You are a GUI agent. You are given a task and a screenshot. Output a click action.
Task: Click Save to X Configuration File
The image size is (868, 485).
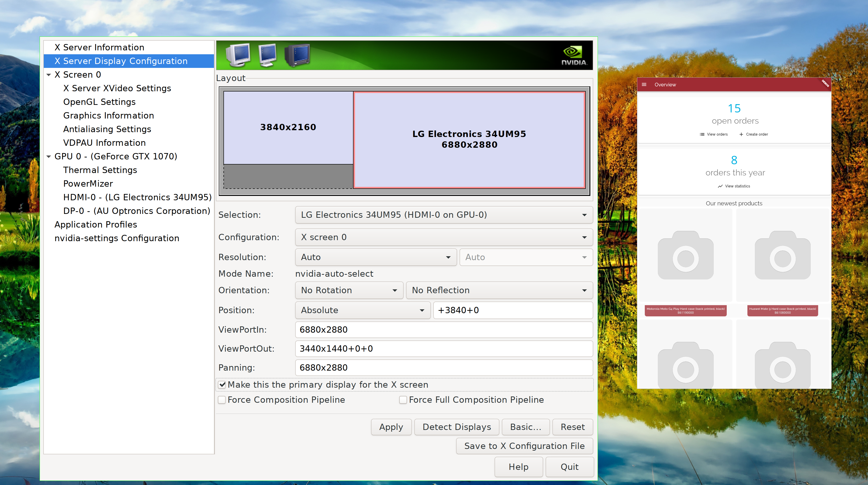tap(524, 446)
